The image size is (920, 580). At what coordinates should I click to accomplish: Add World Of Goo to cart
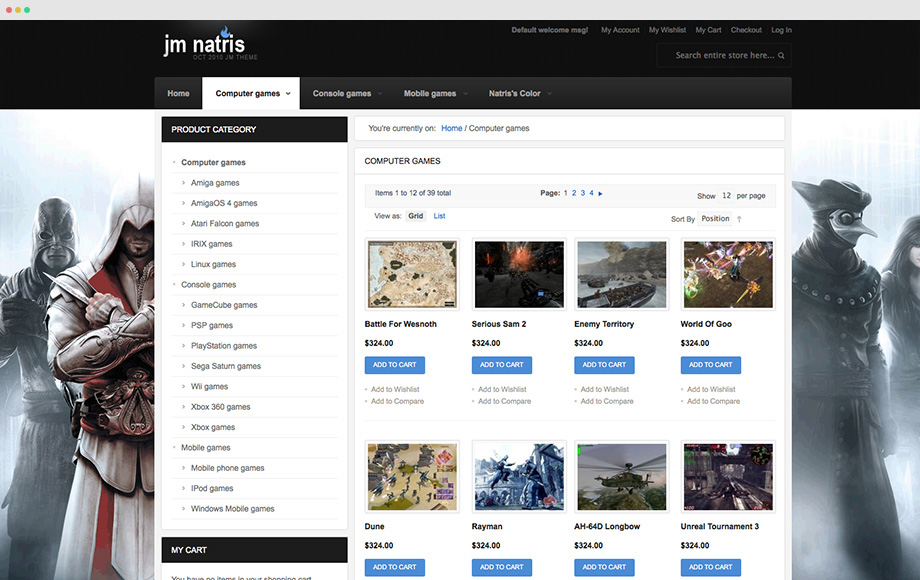[x=711, y=365]
